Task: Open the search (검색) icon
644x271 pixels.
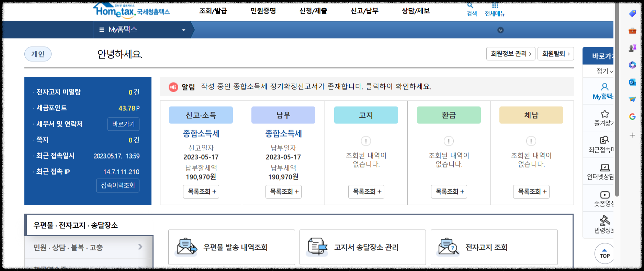Action: (x=471, y=5)
